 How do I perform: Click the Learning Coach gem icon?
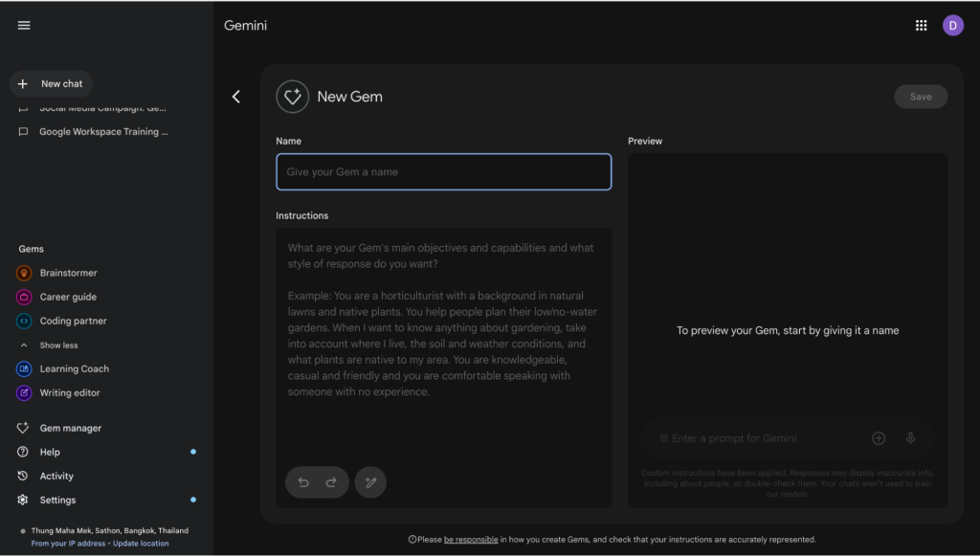pos(24,369)
